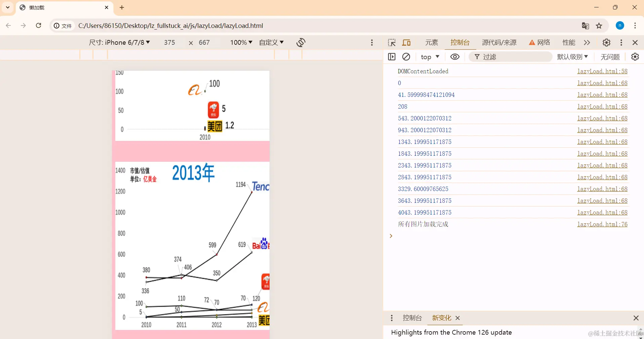Open console settings gear
This screenshot has width=644, height=339.
tap(635, 57)
